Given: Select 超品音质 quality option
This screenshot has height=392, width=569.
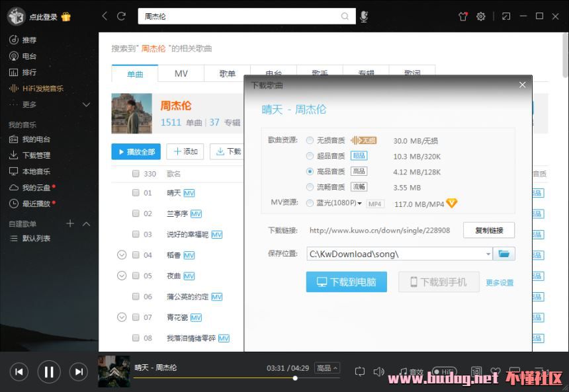Looking at the screenshot, I should click(310, 156).
